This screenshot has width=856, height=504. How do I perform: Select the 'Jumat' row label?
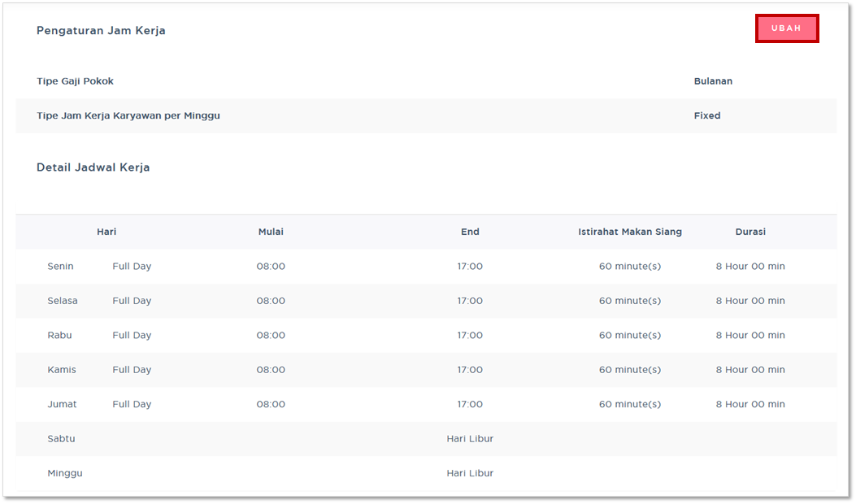click(x=63, y=404)
